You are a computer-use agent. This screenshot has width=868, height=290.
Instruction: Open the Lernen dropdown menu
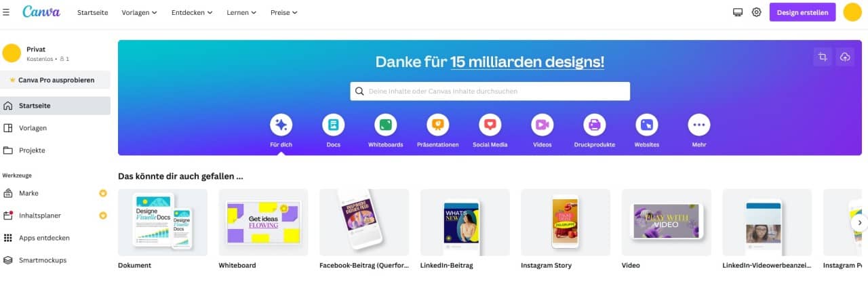241,12
